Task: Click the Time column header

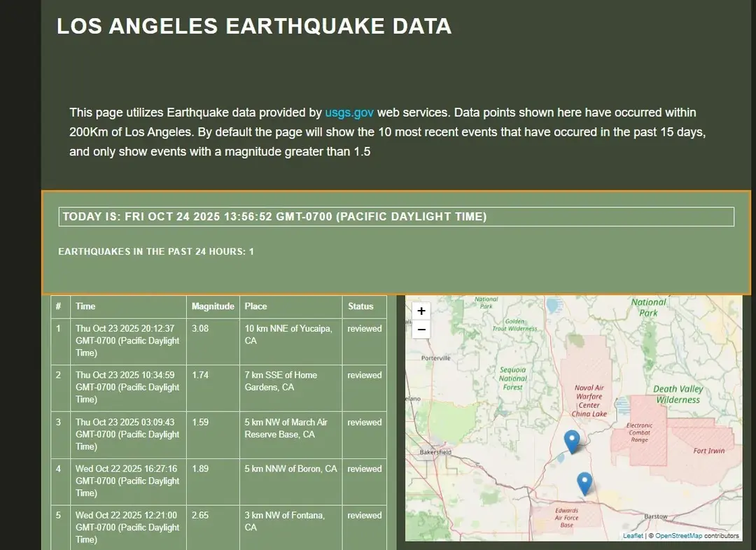Action: point(85,306)
